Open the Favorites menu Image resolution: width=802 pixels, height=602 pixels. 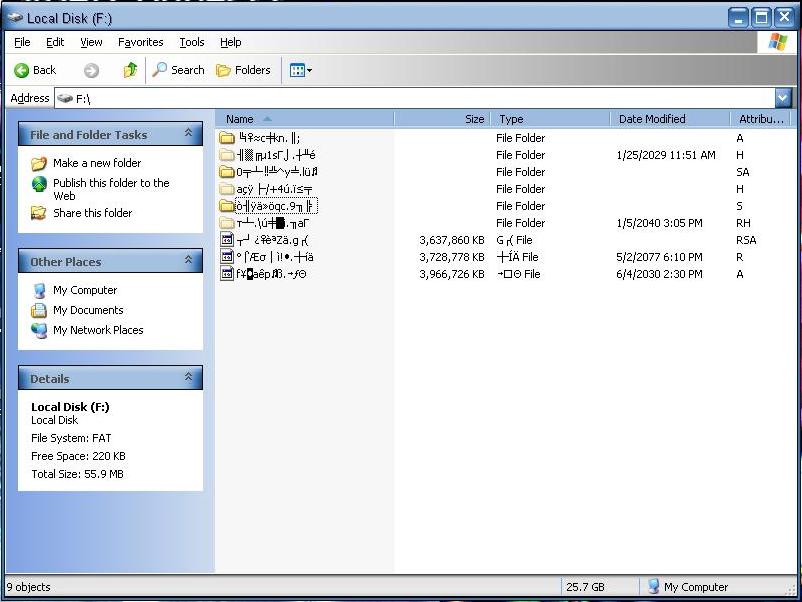pos(140,42)
